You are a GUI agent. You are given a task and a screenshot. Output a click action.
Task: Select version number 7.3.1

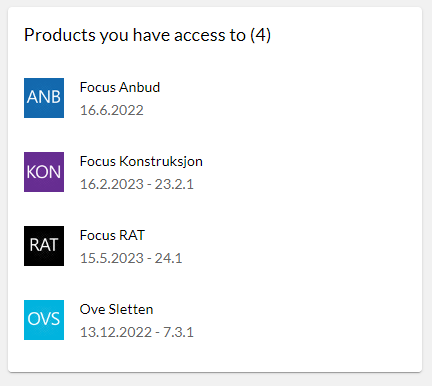[x=178, y=332]
